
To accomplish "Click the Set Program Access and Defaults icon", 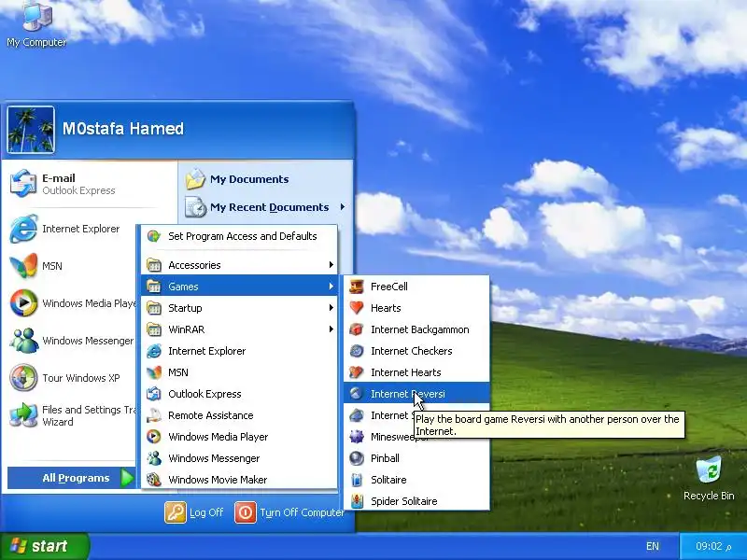I will pos(154,236).
